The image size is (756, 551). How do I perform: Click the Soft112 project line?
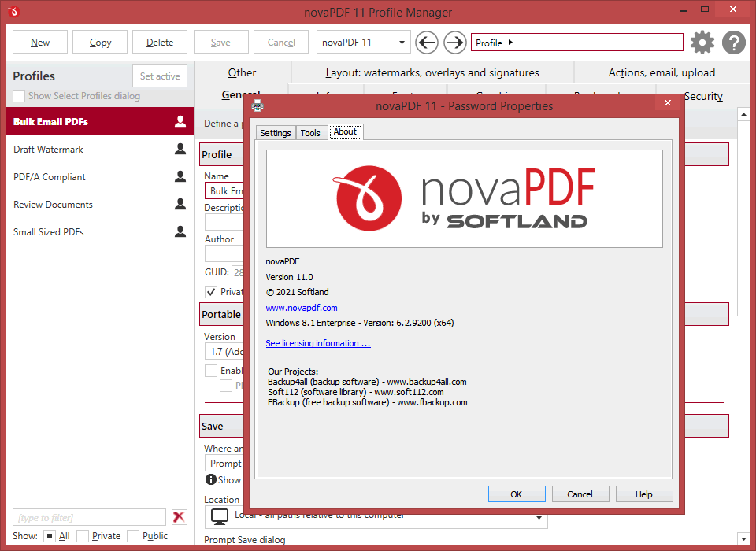coord(355,392)
